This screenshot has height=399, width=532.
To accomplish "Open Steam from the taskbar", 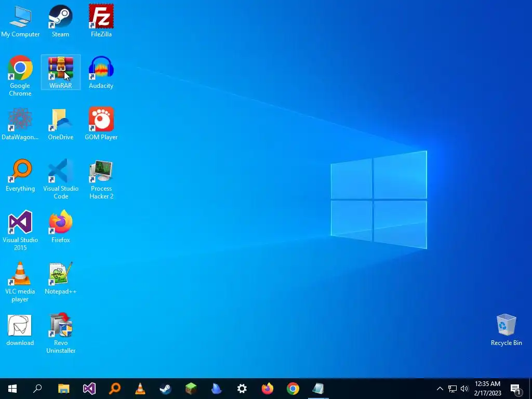I will [166, 389].
